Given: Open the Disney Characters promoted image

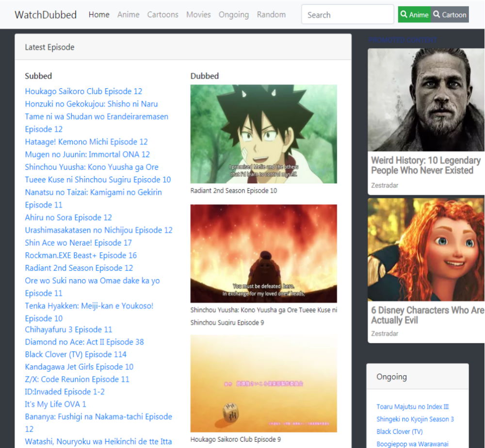Looking at the screenshot, I should coord(426,249).
